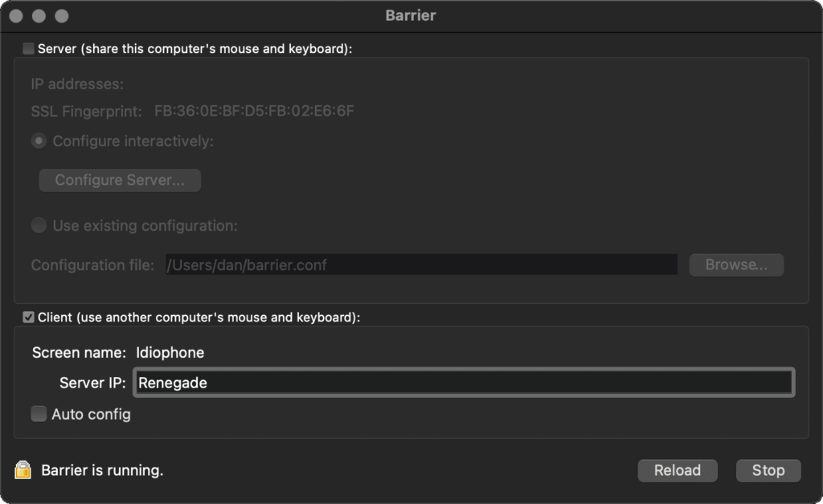823x504 pixels.
Task: Select the Use existing configuration option
Action: tap(39, 226)
